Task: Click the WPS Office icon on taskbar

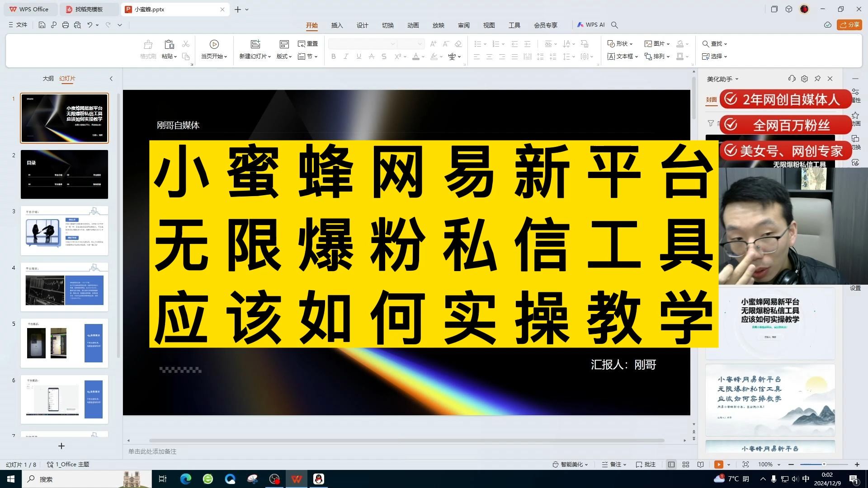Action: click(297, 479)
